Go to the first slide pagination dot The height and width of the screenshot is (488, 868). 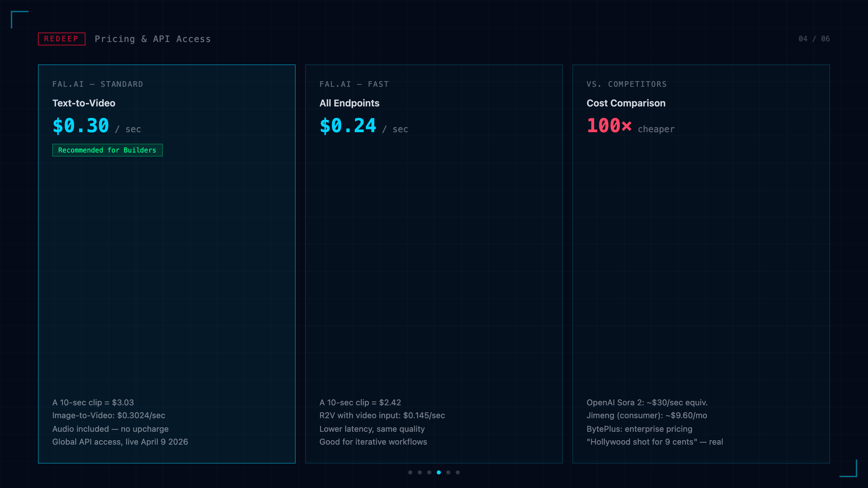(410, 472)
